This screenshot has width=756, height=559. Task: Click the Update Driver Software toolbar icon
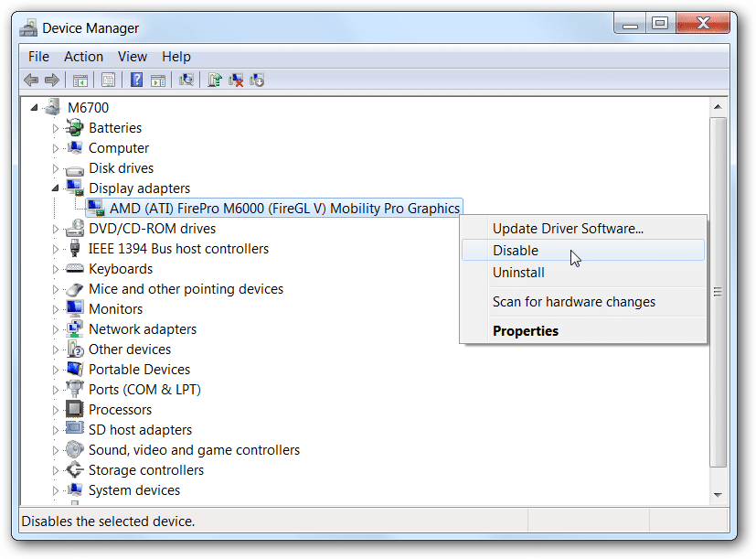[x=214, y=81]
